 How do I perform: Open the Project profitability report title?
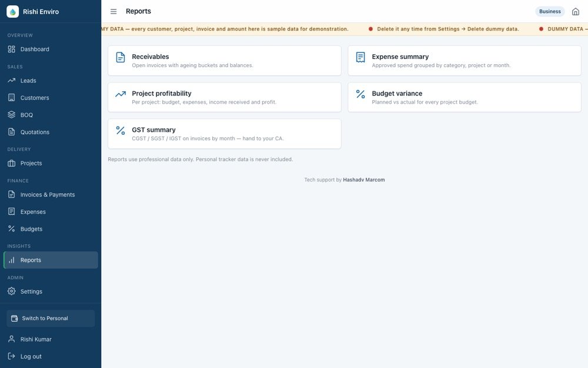162,94
